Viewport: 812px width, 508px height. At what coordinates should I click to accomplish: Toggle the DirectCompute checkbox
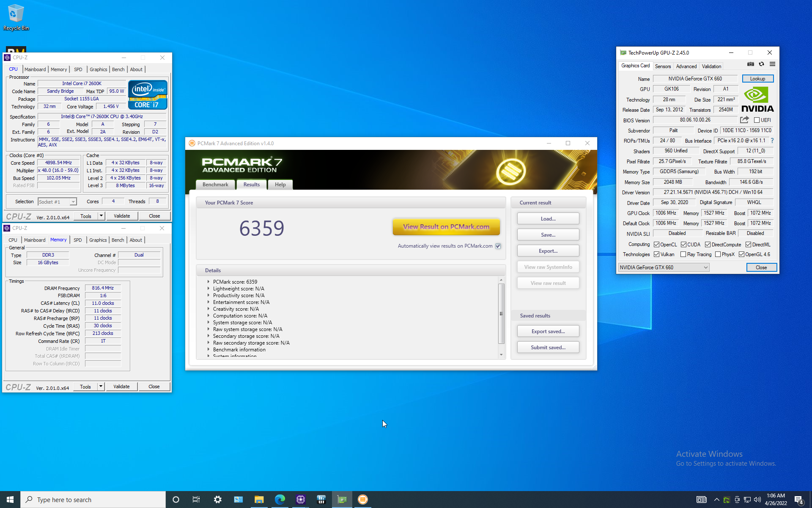coord(708,245)
